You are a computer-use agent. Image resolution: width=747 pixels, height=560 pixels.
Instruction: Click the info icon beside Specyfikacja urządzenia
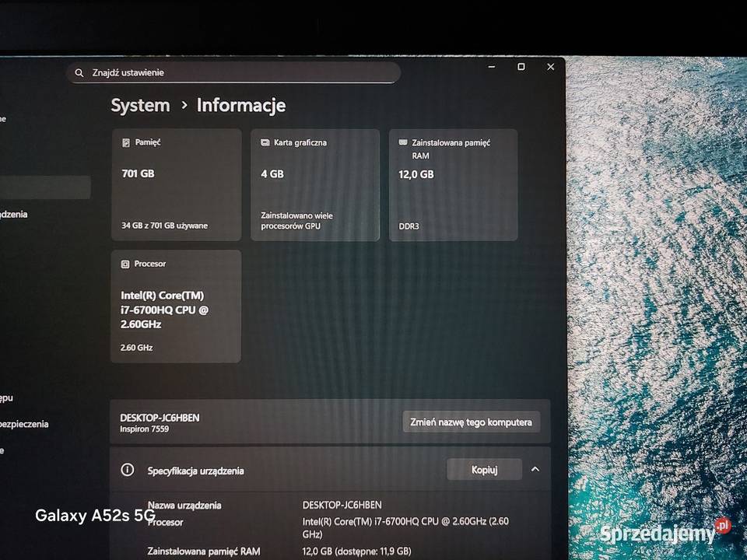[127, 470]
